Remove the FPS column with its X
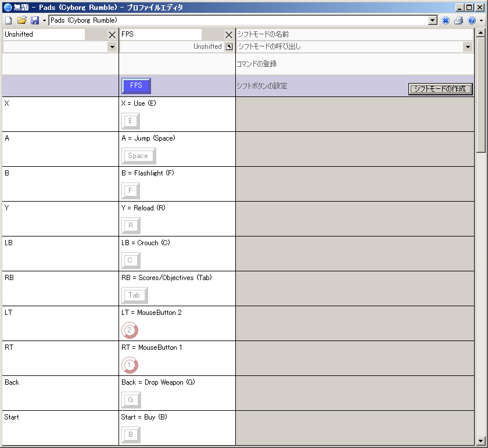This screenshot has width=488, height=448. click(x=229, y=34)
